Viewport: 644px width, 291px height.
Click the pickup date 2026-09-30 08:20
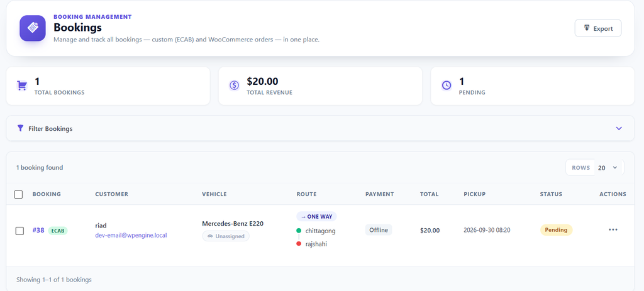point(487,230)
